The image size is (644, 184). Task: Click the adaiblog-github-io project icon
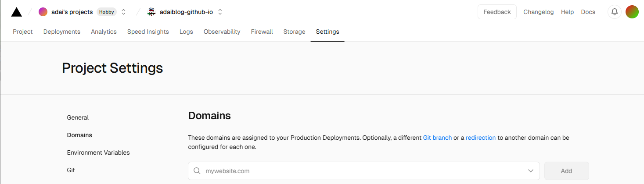[151, 12]
